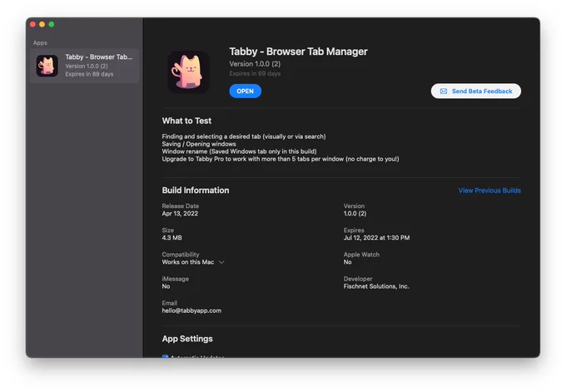Click expiry date Jul 12, 2022 at 1:30 PM
This screenshot has width=566, height=392.
[x=376, y=237]
